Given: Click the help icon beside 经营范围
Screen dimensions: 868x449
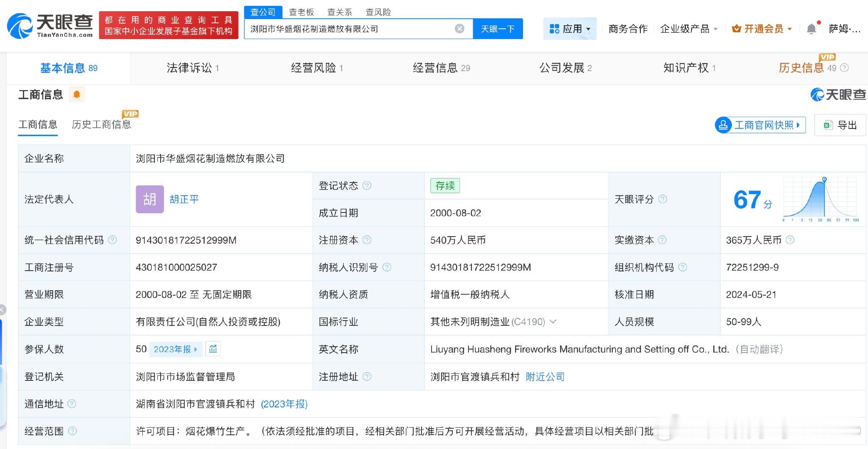Looking at the screenshot, I should (x=72, y=431).
